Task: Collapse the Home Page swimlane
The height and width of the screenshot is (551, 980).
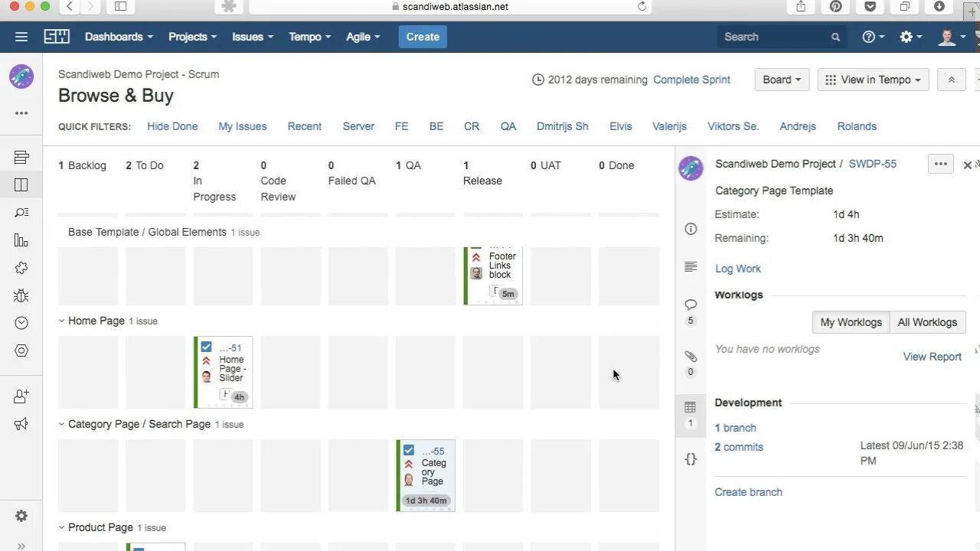Action: 62,321
